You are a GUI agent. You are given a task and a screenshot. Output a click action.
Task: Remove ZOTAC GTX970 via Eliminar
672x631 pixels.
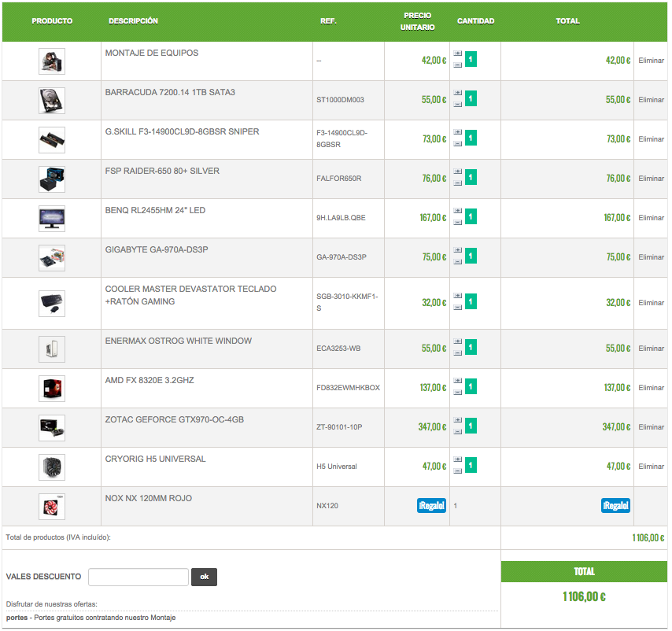[x=651, y=427]
